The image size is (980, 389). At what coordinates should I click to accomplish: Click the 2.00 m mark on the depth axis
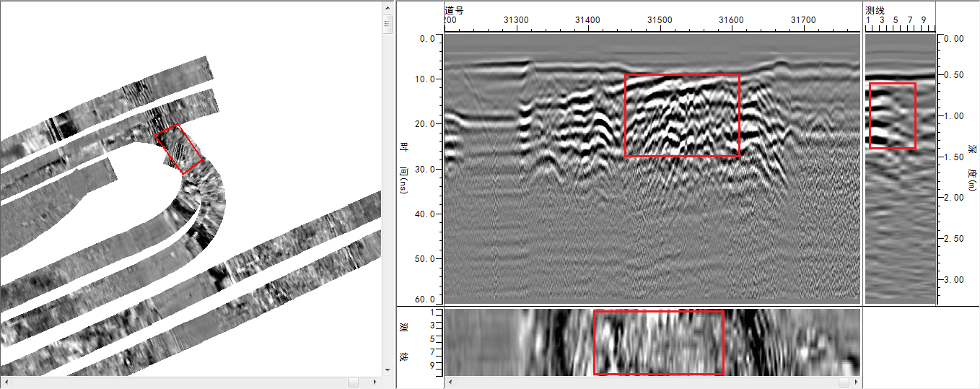[x=955, y=197]
